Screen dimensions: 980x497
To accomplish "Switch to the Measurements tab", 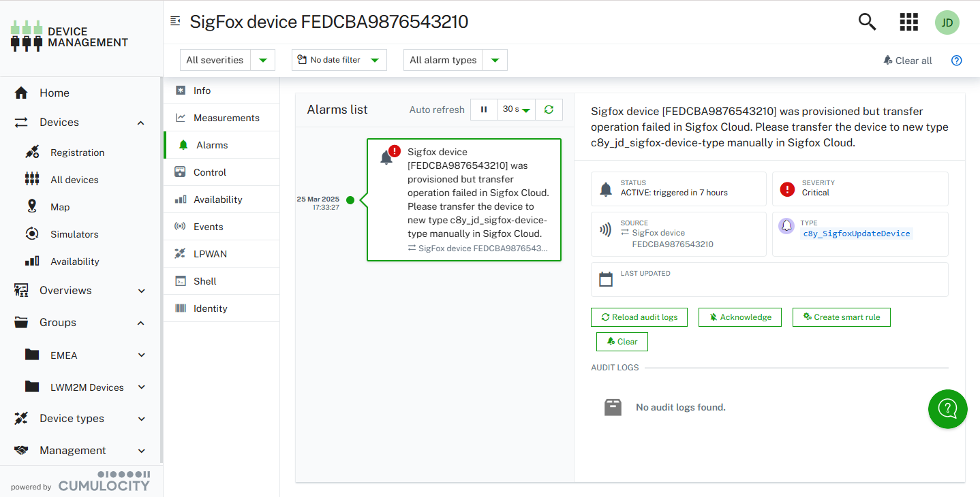I will (x=226, y=118).
